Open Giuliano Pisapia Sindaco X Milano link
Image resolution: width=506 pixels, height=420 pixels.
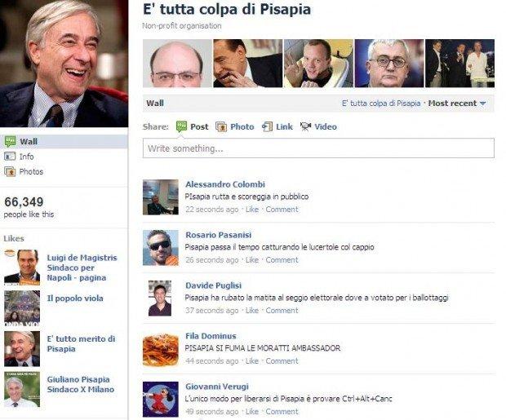pos(80,384)
